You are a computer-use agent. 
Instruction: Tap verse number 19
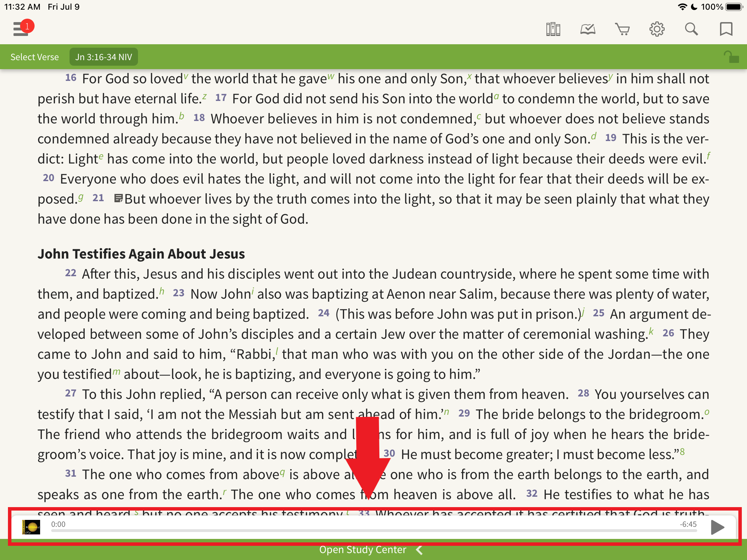[x=610, y=138]
